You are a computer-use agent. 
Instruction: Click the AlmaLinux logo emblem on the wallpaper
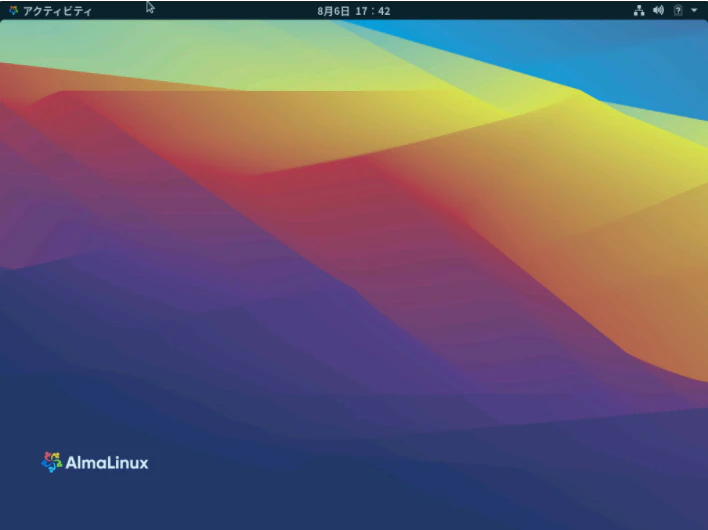pyautogui.click(x=51, y=462)
